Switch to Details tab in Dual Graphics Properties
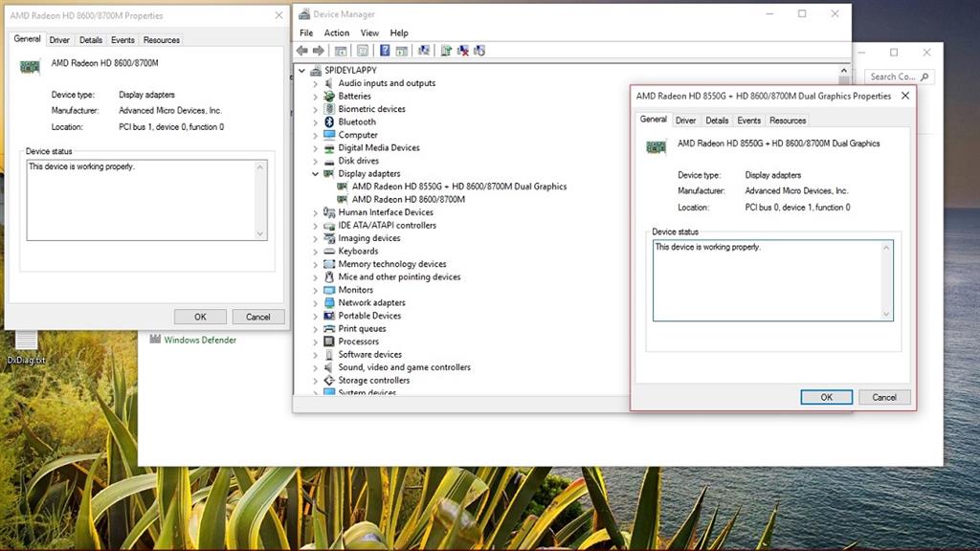This screenshot has width=980, height=551. pyautogui.click(x=717, y=121)
